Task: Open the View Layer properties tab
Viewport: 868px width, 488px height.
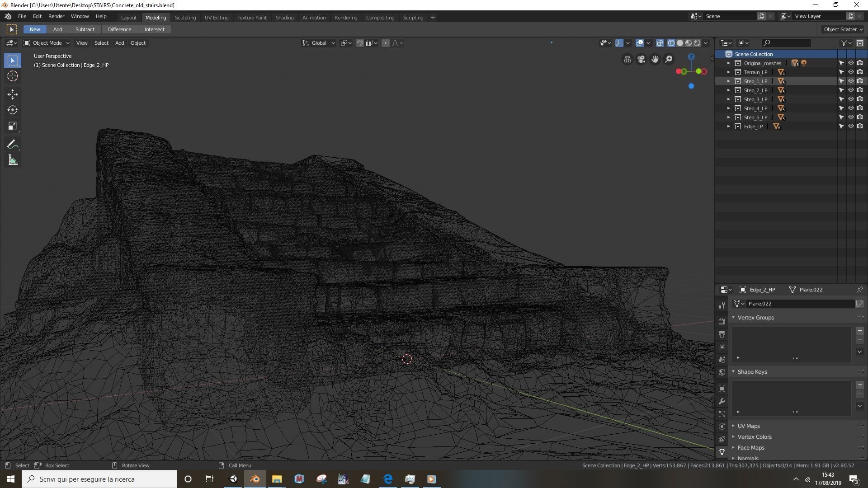Action: click(x=722, y=347)
